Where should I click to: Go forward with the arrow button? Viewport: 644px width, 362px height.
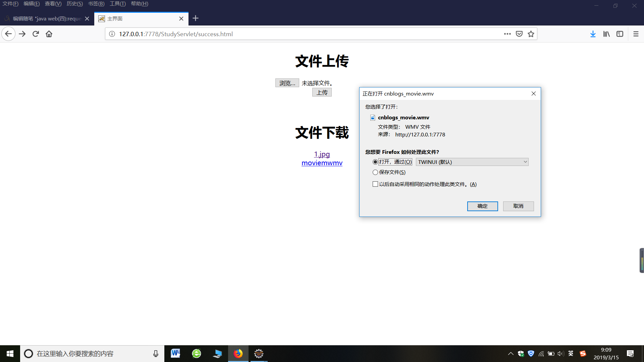click(22, 34)
